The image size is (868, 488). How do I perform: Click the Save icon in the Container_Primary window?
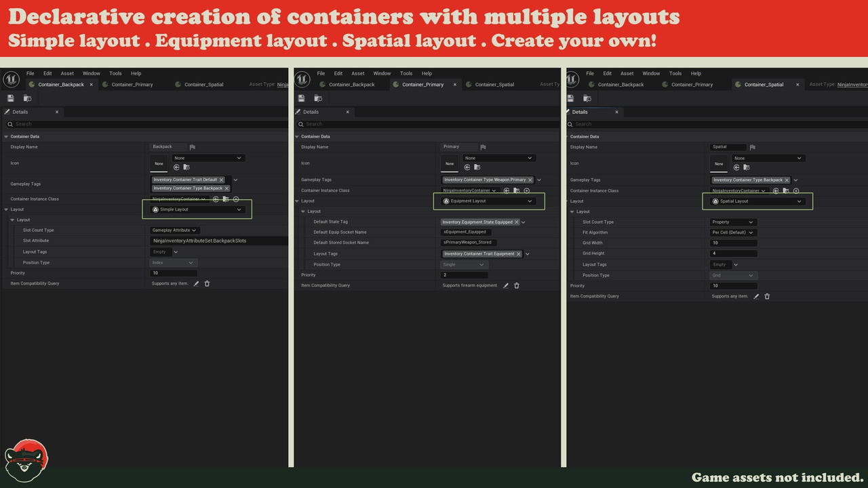coord(301,98)
